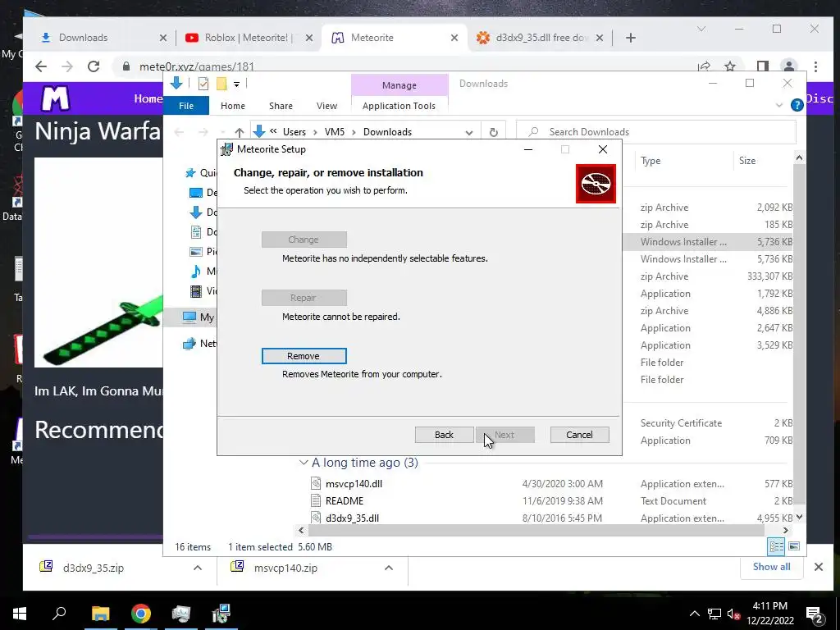Select the README text file

344,501
